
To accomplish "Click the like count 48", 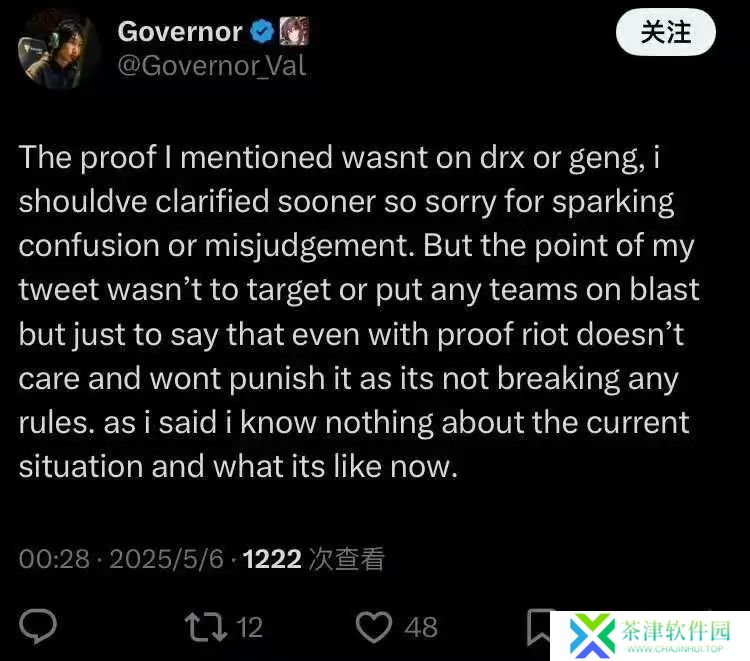I will point(421,628).
